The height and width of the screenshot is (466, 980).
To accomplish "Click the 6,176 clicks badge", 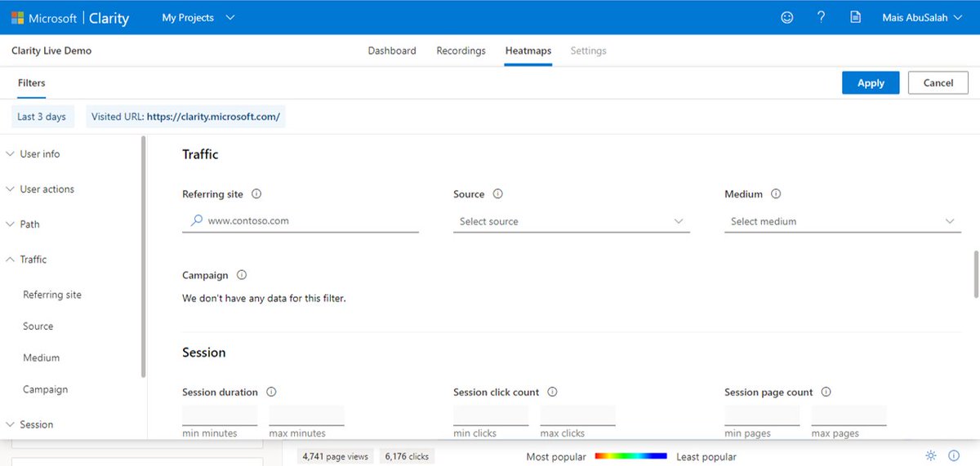I will coord(407,456).
